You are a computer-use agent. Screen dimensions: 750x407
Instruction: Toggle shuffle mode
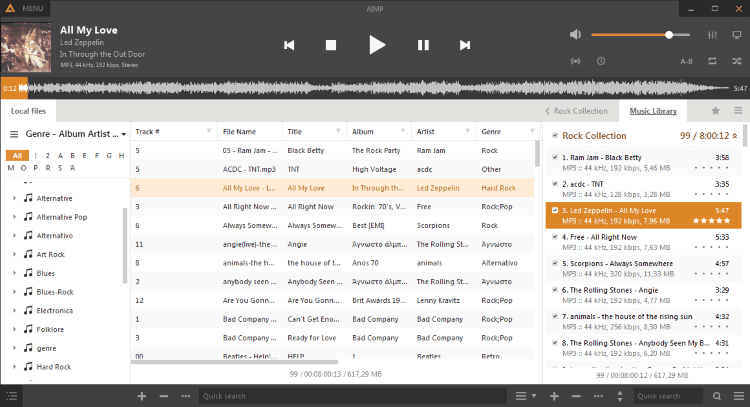click(x=737, y=61)
